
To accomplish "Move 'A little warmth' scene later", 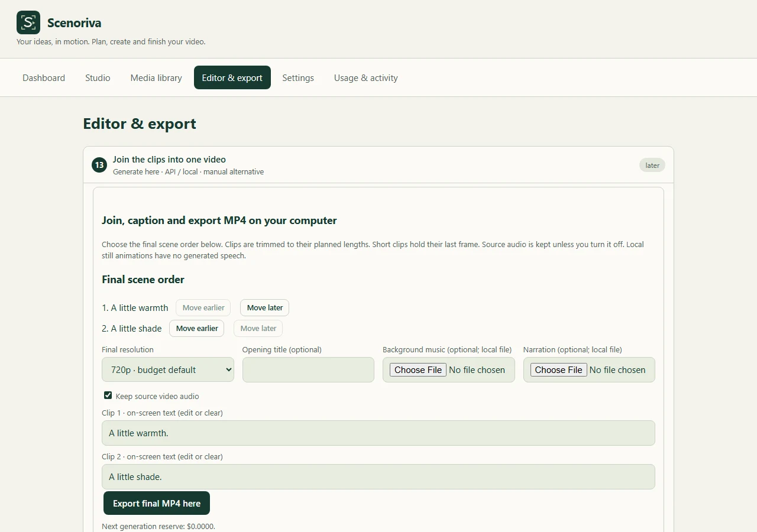I will [x=265, y=307].
